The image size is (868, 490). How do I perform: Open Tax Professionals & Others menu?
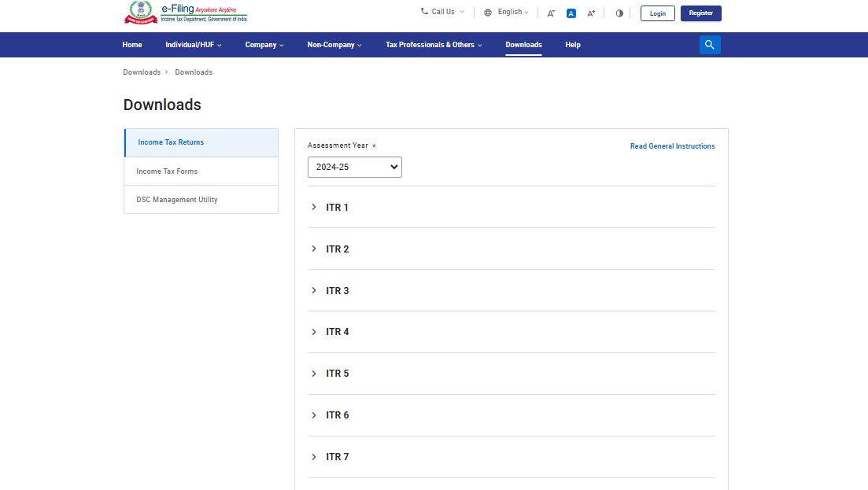pyautogui.click(x=433, y=45)
